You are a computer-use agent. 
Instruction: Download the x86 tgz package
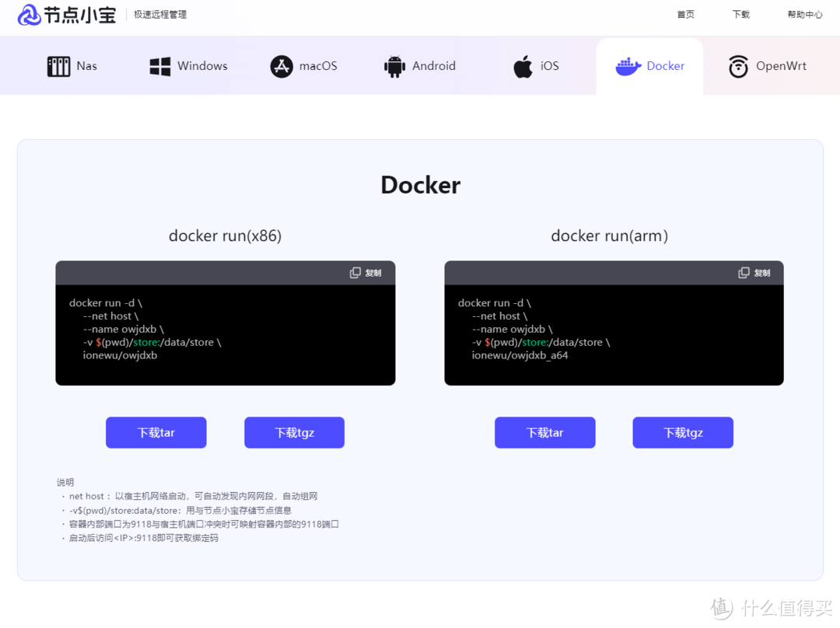pyautogui.click(x=294, y=433)
